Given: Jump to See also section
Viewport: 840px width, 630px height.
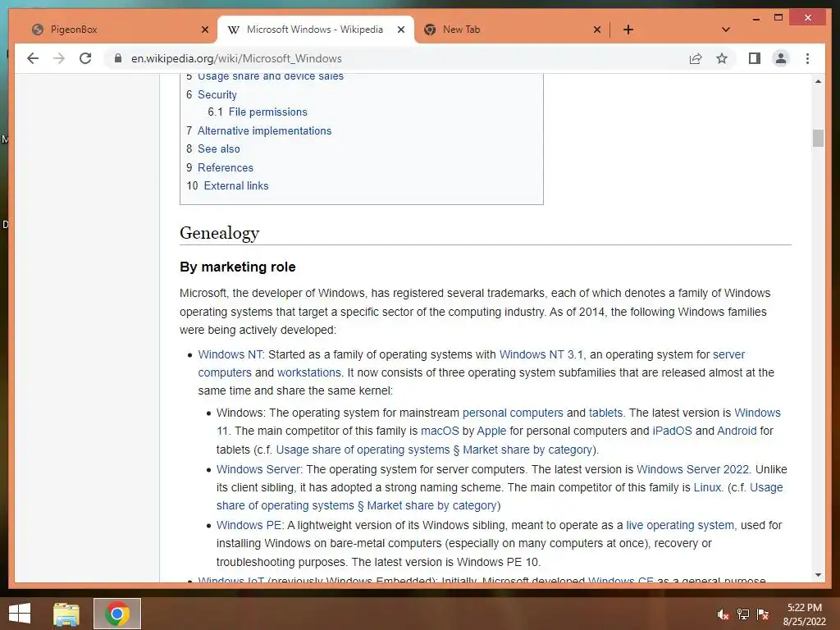Looking at the screenshot, I should 218,149.
